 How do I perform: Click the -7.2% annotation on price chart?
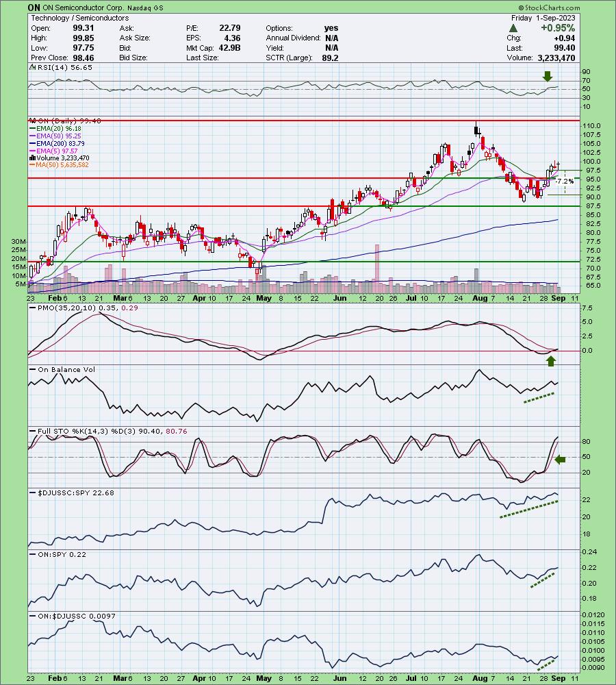(x=566, y=182)
